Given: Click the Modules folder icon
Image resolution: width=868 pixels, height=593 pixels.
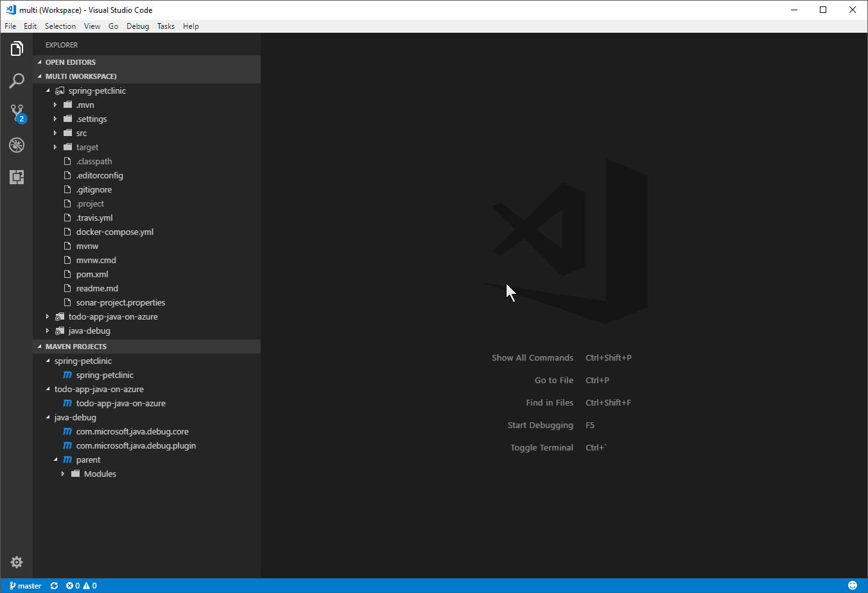Looking at the screenshot, I should coord(75,474).
